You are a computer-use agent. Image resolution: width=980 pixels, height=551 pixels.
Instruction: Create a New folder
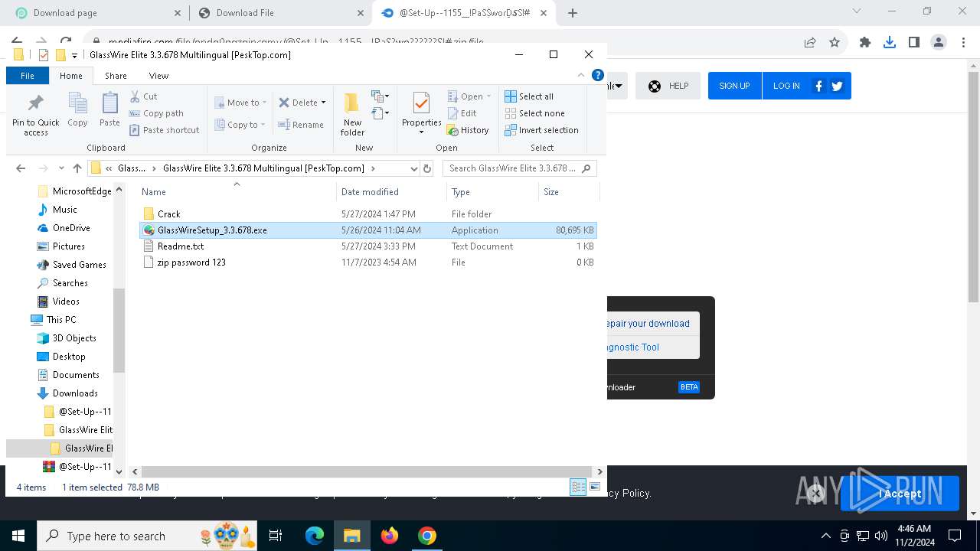(x=352, y=115)
